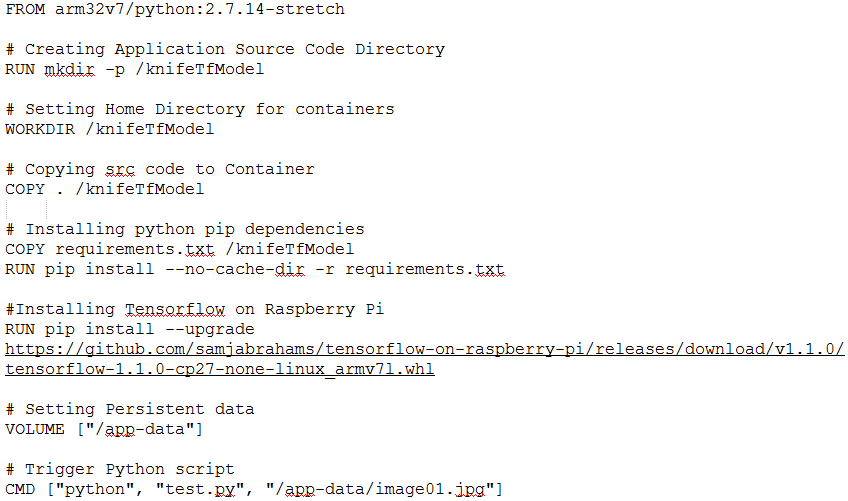
Task: Click the tensorflow GitHub releases download link
Action: (425, 350)
